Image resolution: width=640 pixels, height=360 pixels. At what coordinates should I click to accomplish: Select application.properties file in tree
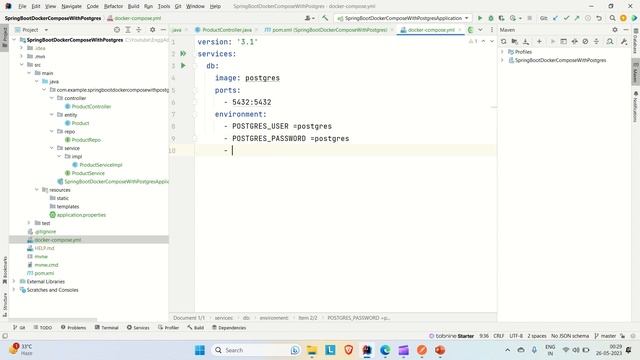[81, 215]
